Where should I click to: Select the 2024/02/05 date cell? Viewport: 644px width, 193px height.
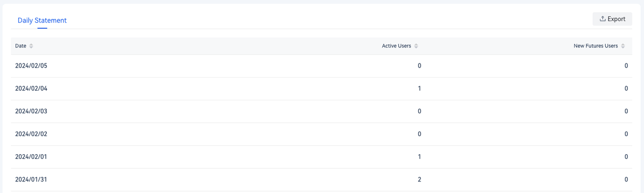coord(31,66)
